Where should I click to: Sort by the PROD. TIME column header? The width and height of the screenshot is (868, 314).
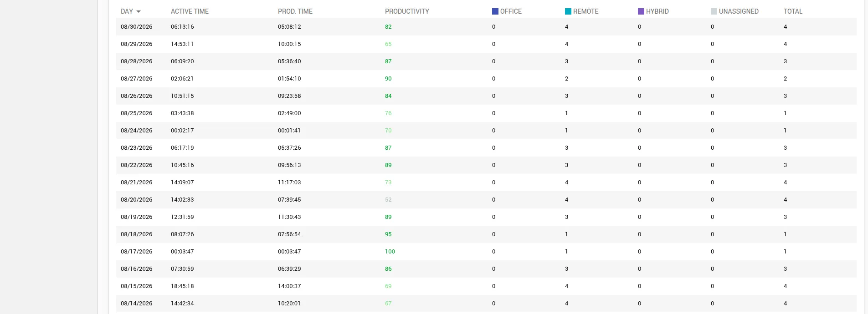[x=295, y=11]
